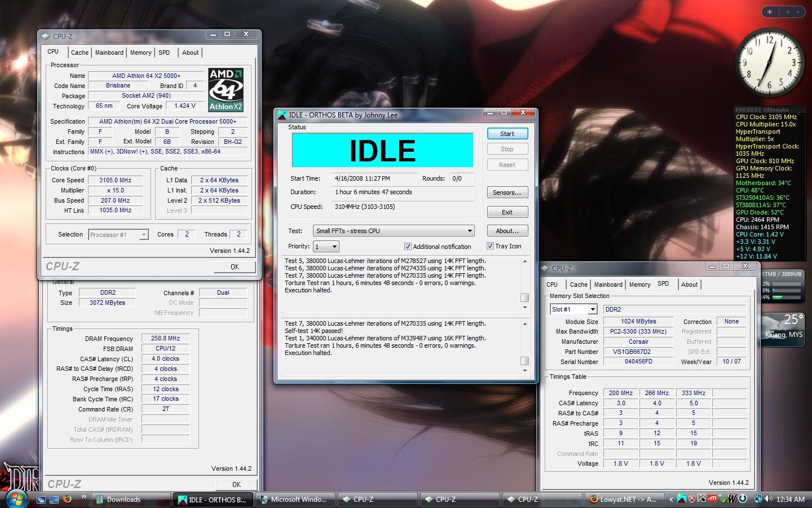
Task: Launch Firefox from the quick launch bar
Action: click(x=68, y=500)
